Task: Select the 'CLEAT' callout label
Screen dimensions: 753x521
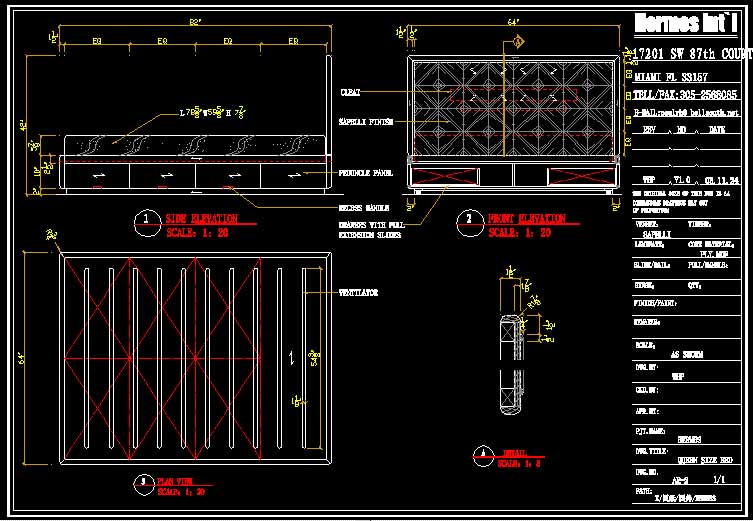Action: (x=350, y=93)
